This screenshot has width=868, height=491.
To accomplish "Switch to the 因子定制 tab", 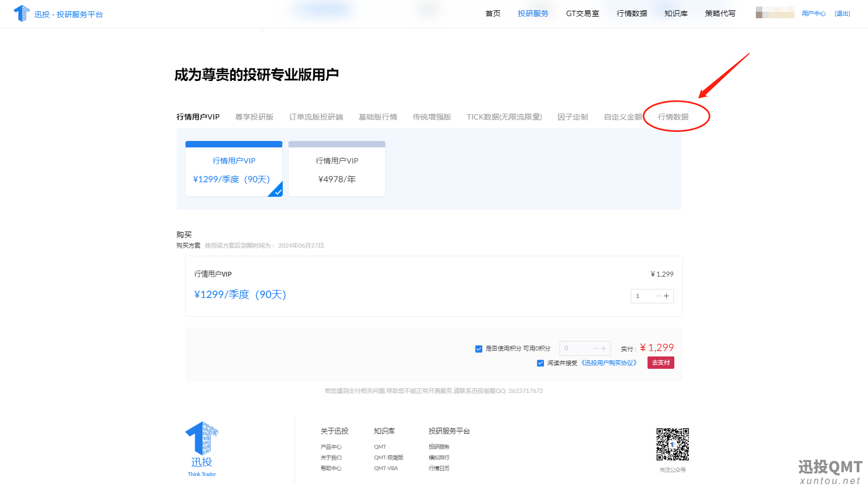I will pos(572,117).
